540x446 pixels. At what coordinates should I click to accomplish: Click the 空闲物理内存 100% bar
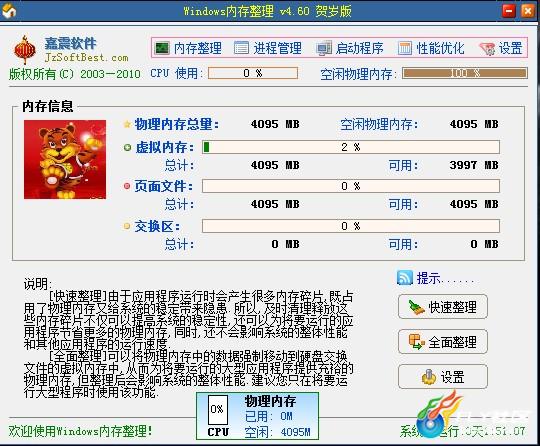[465, 73]
